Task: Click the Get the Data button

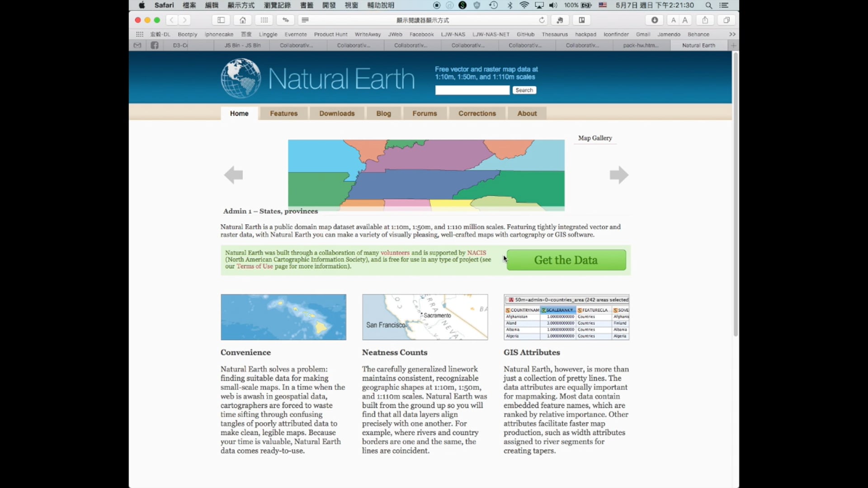Action: coord(566,260)
